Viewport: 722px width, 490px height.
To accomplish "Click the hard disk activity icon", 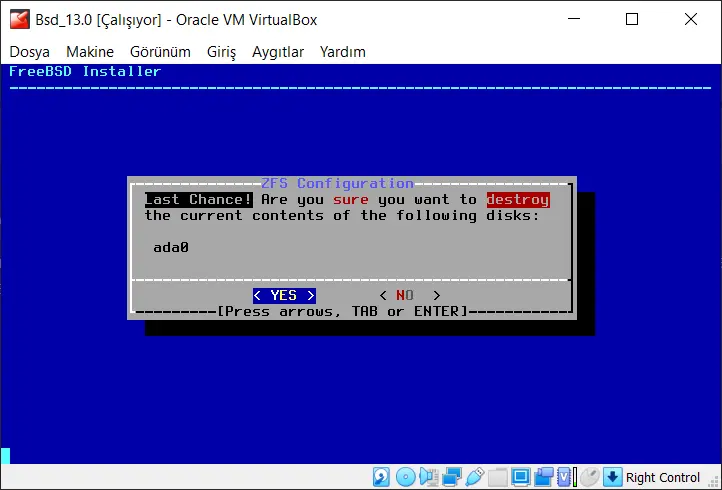I will point(382,477).
